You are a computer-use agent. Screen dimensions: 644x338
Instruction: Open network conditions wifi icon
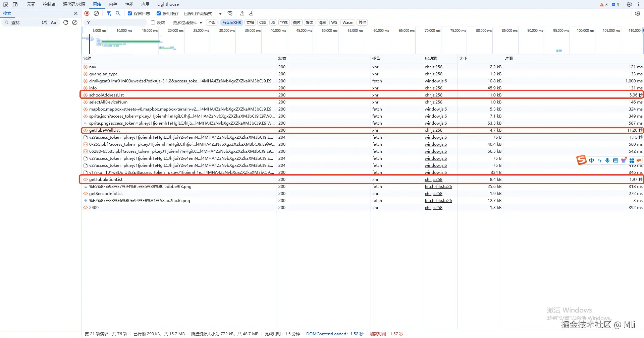[230, 13]
